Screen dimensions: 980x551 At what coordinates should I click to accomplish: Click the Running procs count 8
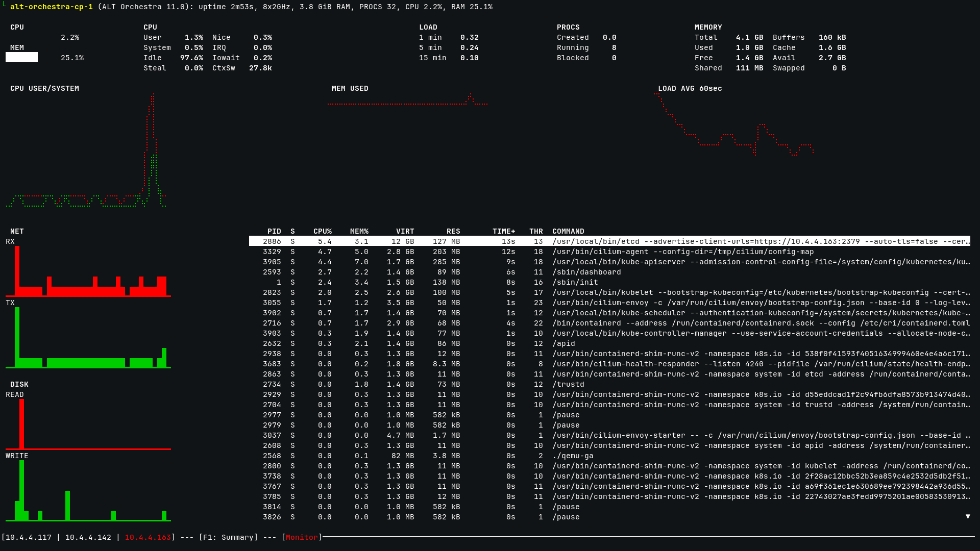coord(614,47)
